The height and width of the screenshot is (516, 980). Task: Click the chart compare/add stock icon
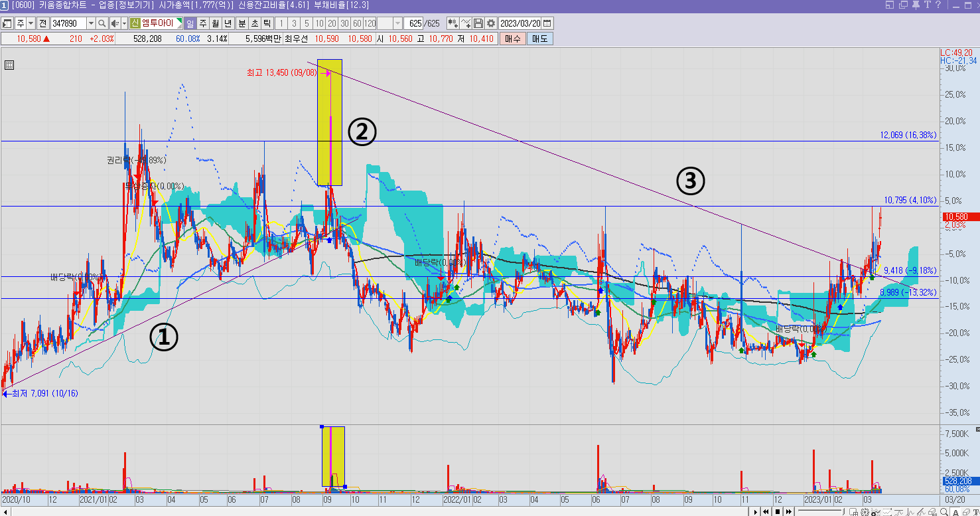453,23
